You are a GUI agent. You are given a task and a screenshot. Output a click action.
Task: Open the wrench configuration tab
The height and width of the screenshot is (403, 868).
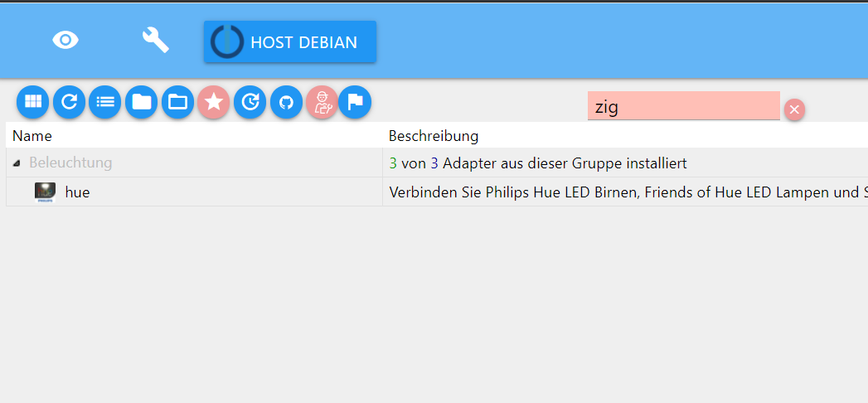point(155,40)
